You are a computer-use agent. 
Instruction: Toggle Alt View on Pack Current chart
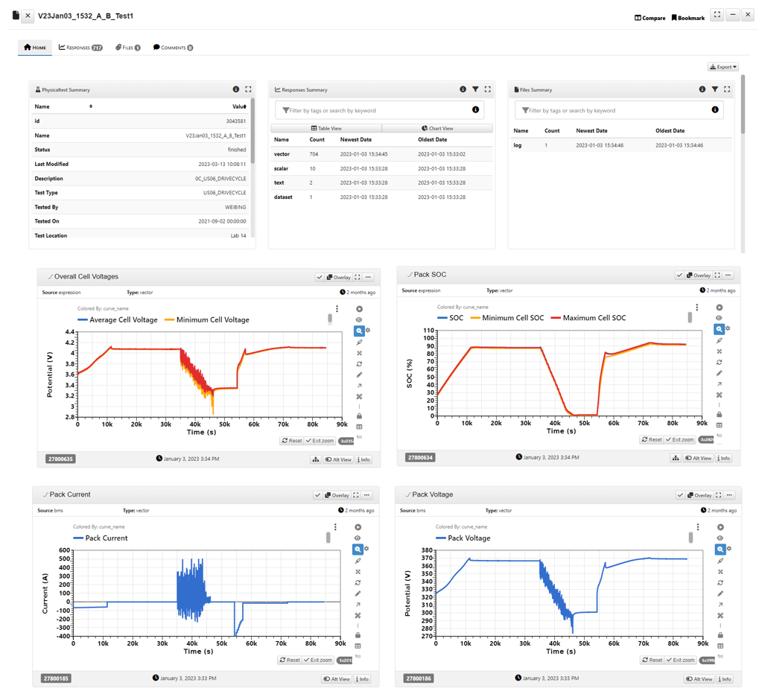[337, 678]
